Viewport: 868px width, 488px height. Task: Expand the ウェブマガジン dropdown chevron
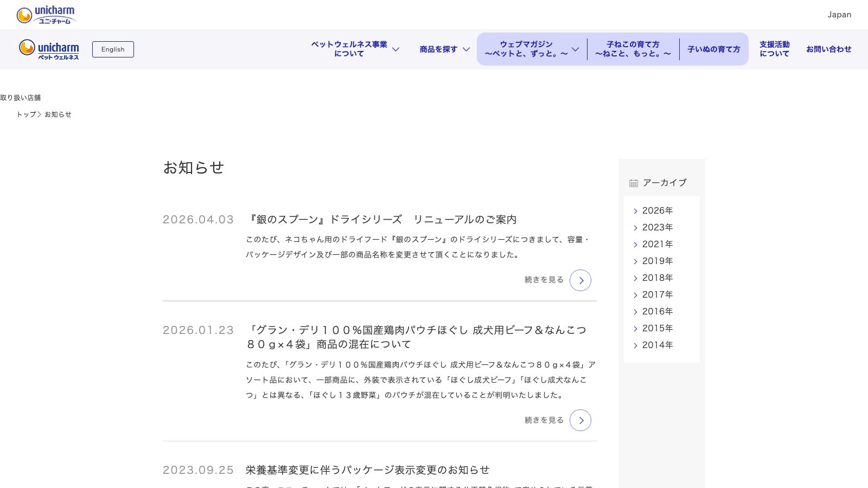(575, 49)
